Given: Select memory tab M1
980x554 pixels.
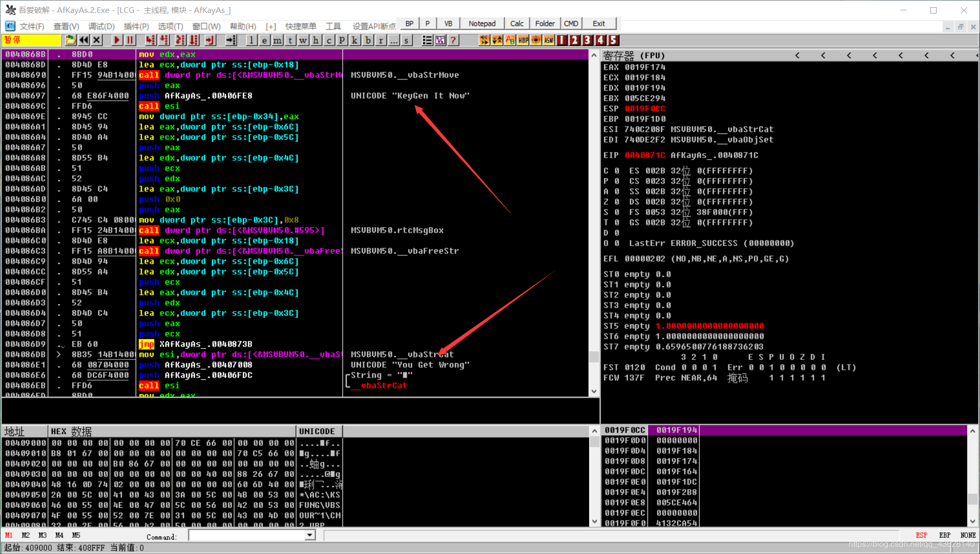Looking at the screenshot, I should click(x=9, y=535).
